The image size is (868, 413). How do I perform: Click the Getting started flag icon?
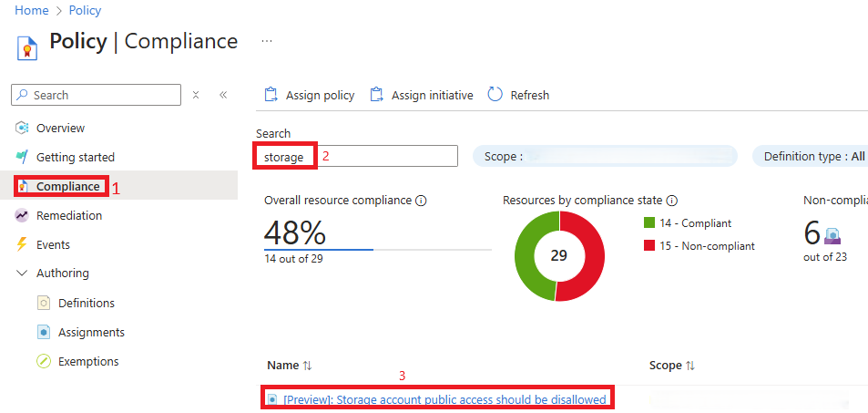22,157
